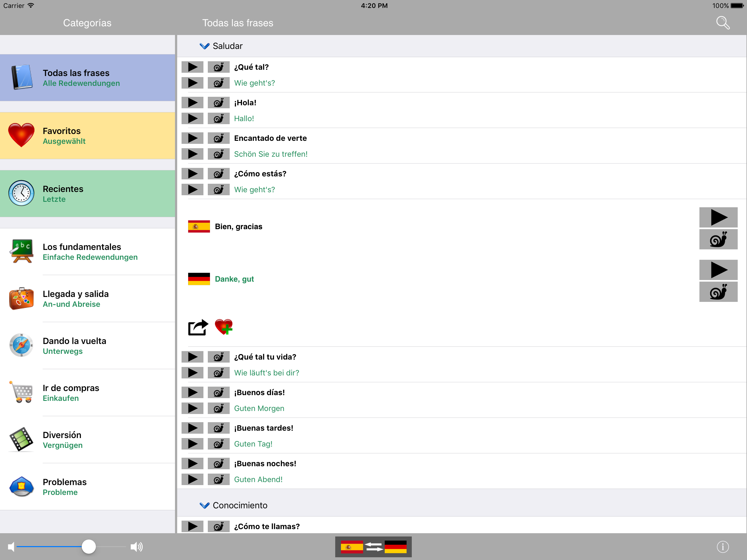Open the Recientes category
The image size is (747, 560).
(87, 194)
